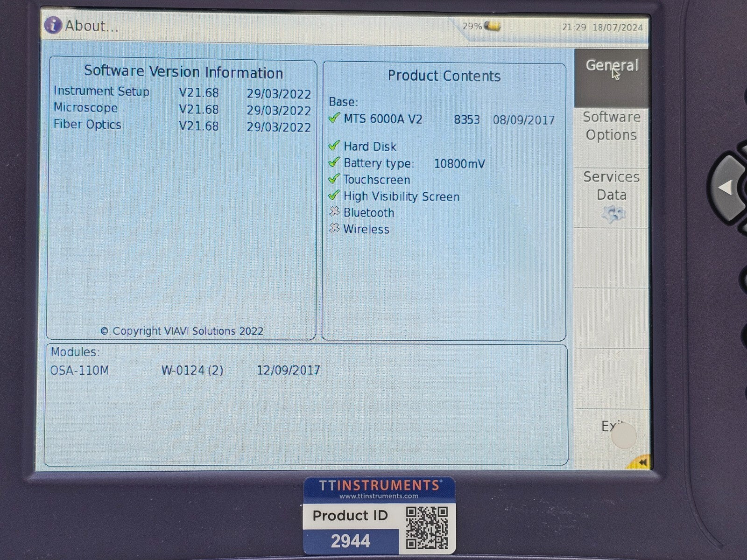Screen dimensions: 747x560
Task: Click the High Visibility Screen checkmark
Action: [x=334, y=196]
